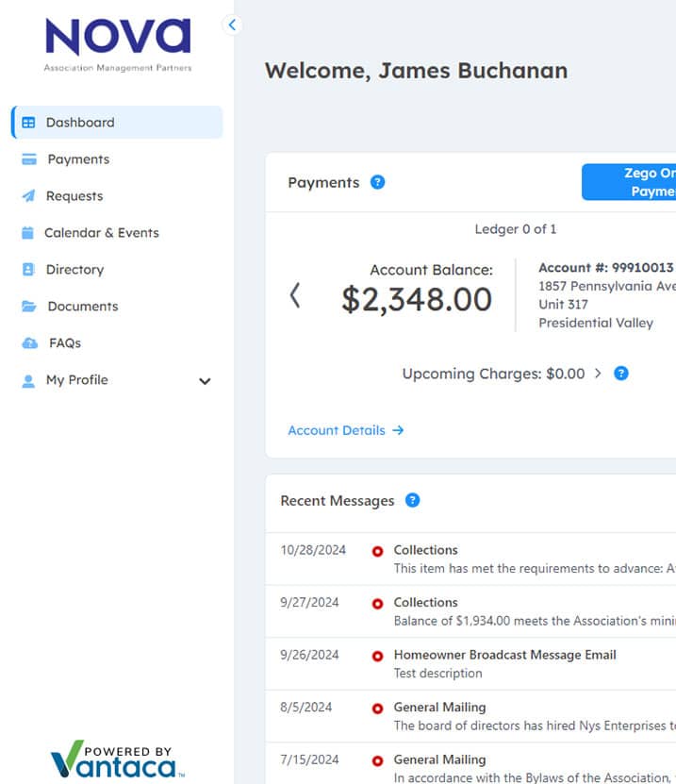Click the Documents folder icon
Viewport: 676px width, 784px height.
click(x=28, y=307)
